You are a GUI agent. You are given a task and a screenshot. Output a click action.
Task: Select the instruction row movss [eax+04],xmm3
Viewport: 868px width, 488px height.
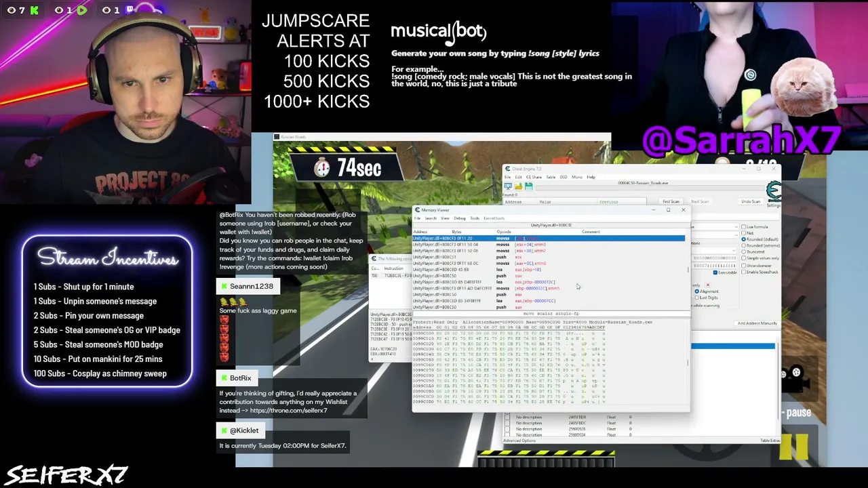(x=549, y=245)
